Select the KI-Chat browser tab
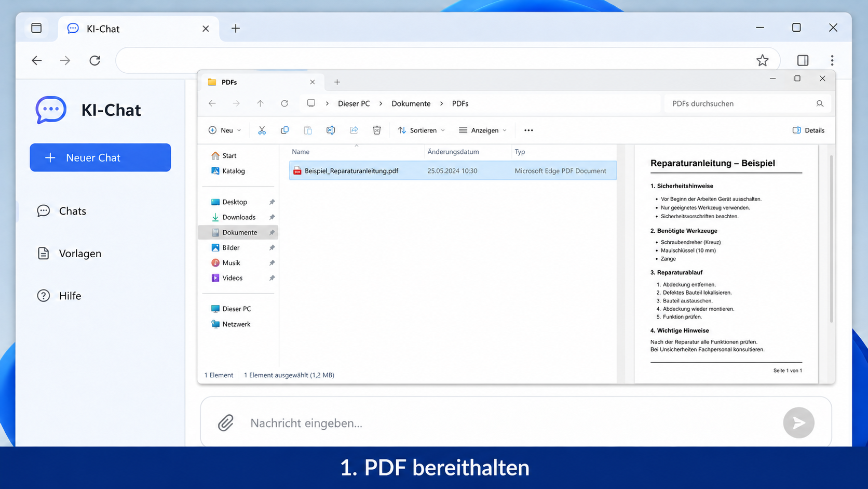 [138, 29]
